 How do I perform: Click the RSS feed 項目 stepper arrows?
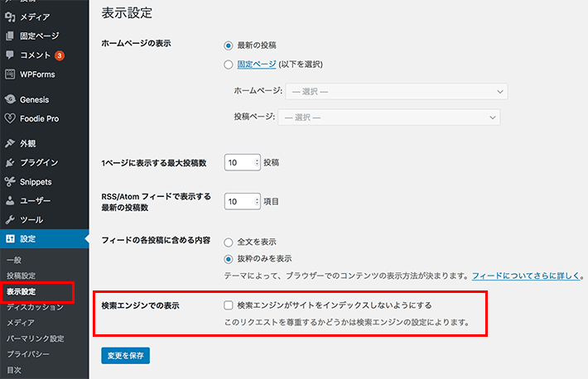pyautogui.click(x=257, y=201)
